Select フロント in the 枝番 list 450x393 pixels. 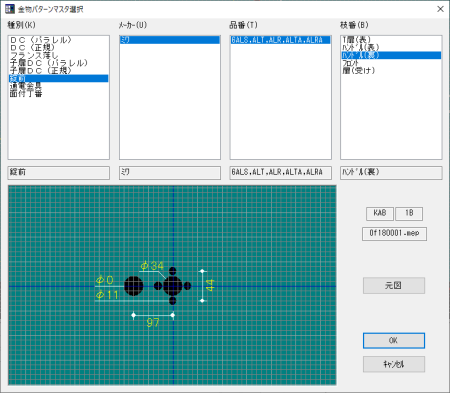point(391,63)
